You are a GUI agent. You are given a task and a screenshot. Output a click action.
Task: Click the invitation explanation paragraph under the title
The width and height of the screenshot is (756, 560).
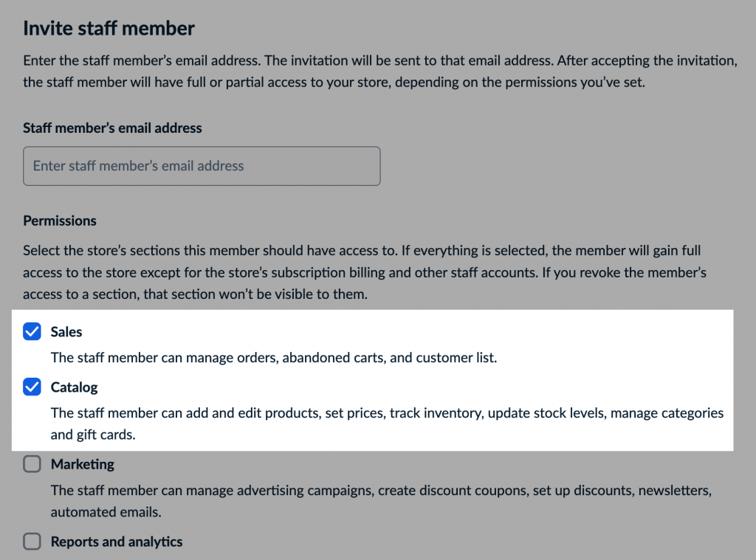(x=379, y=72)
